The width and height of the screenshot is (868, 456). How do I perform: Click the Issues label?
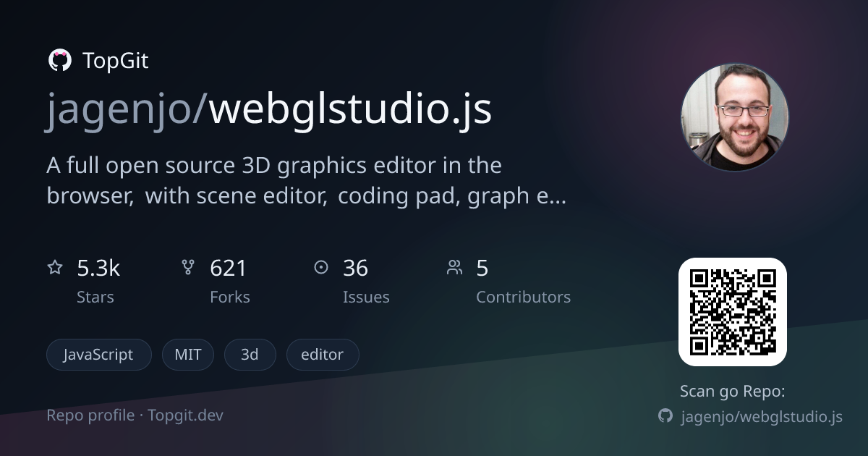[366, 297]
